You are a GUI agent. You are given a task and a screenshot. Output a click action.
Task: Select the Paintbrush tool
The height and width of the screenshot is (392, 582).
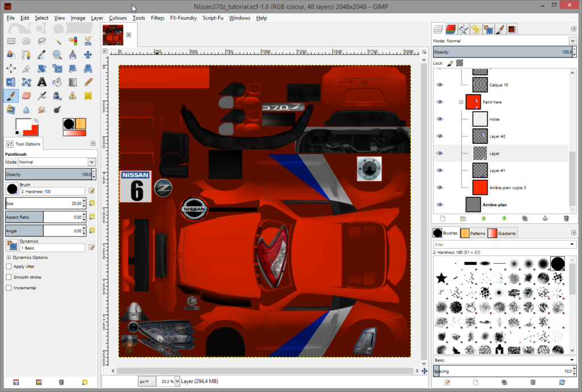click(11, 95)
